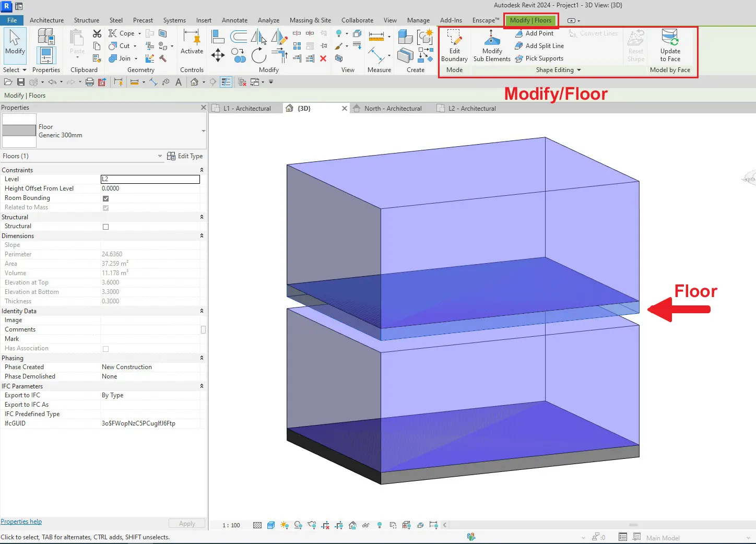Switch to L1 - Architectural view tab
The height and width of the screenshot is (544, 756).
pos(247,109)
